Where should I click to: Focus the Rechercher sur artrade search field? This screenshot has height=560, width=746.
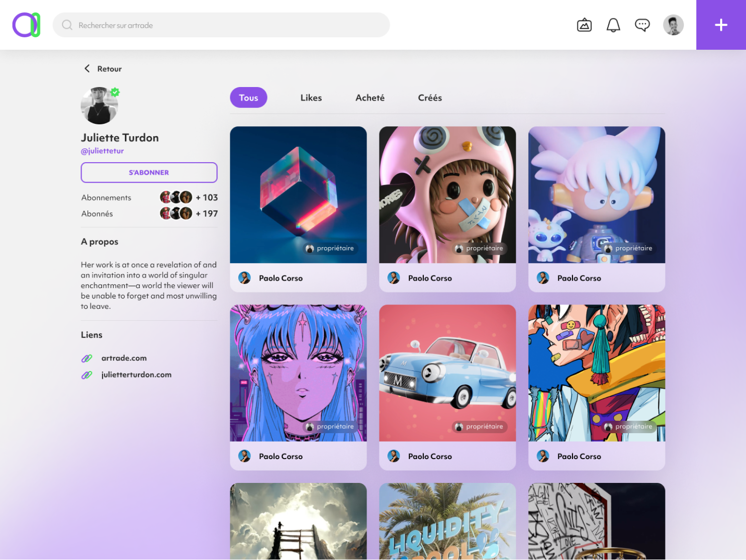click(221, 25)
